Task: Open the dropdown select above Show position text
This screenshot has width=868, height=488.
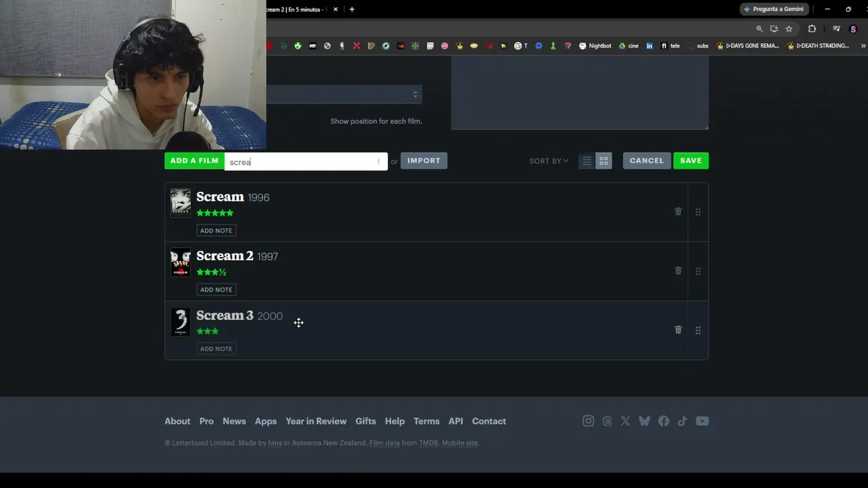Action: pyautogui.click(x=344, y=94)
